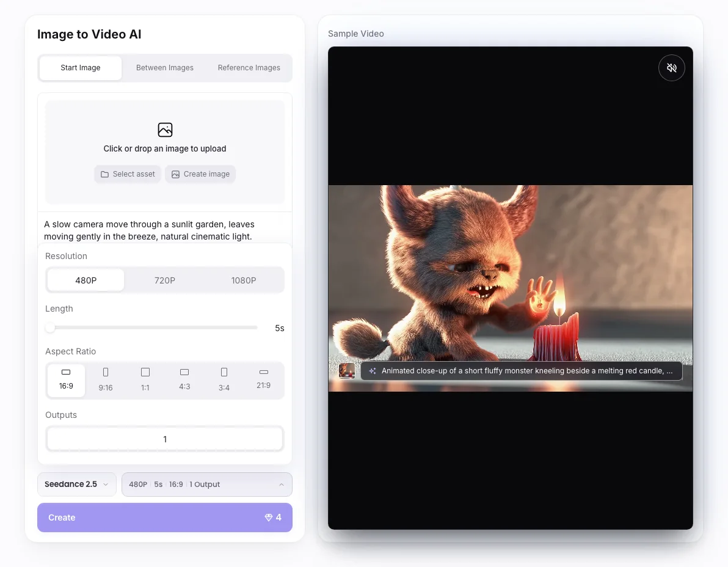This screenshot has width=728, height=567.
Task: Choose 720P resolution
Action: pos(165,280)
